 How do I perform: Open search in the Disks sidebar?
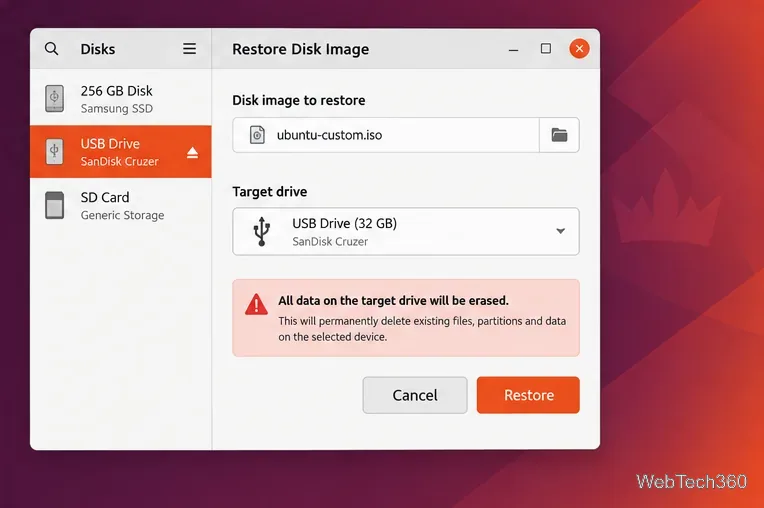[x=51, y=49]
